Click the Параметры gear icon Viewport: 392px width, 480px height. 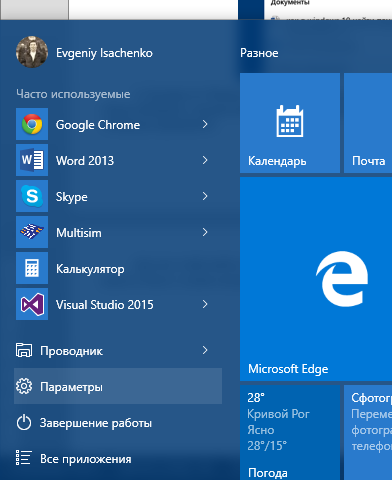click(24, 386)
